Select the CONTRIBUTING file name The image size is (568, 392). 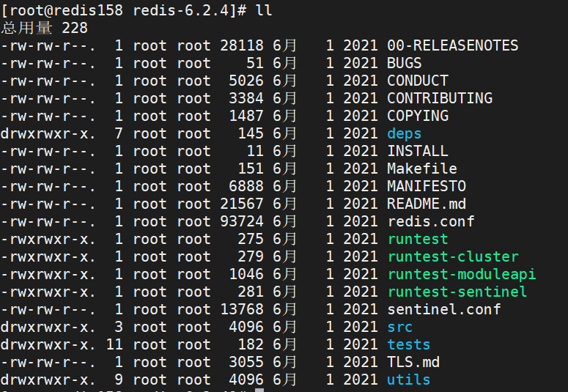440,98
